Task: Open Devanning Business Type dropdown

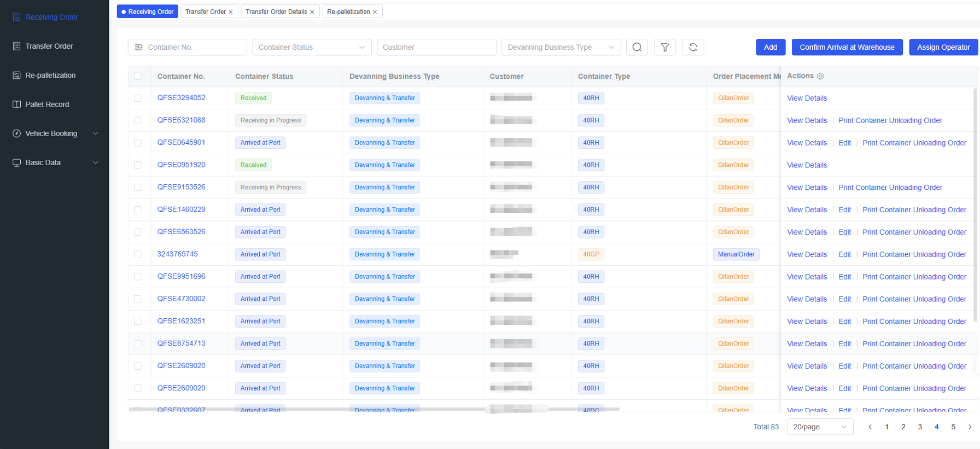Action: point(561,47)
